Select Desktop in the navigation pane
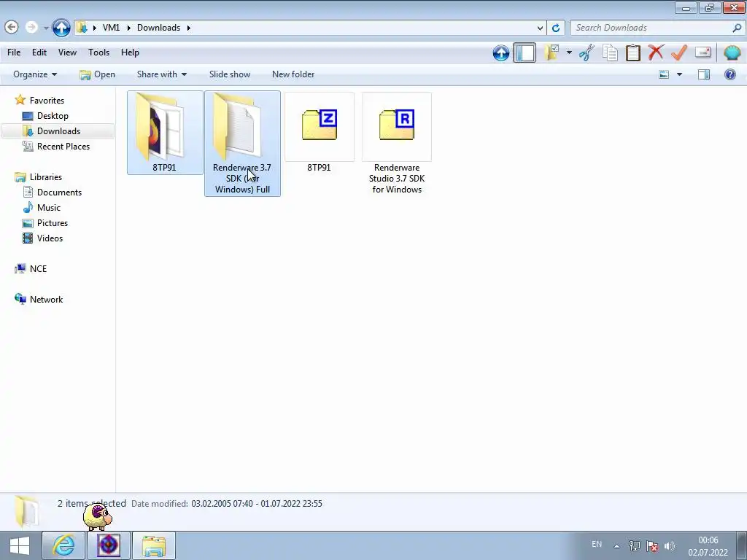Viewport: 747px width, 560px height. pos(53,116)
